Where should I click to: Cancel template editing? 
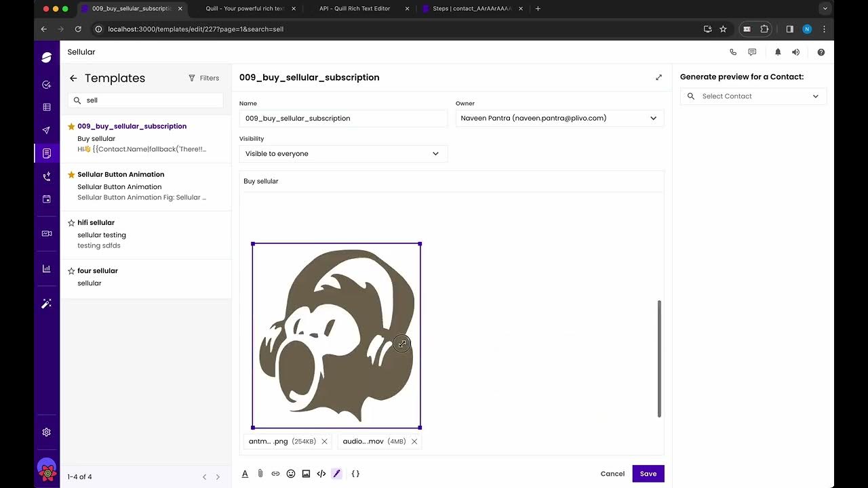pyautogui.click(x=612, y=474)
